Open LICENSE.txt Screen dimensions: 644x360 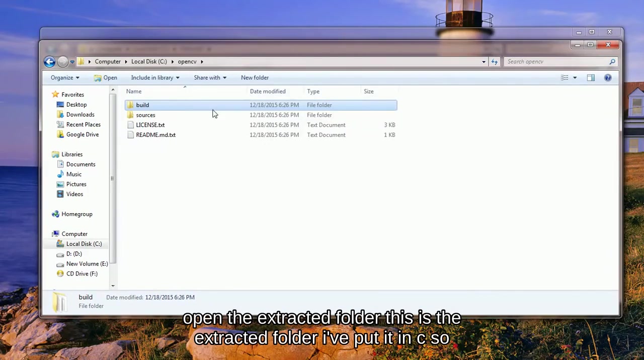150,125
